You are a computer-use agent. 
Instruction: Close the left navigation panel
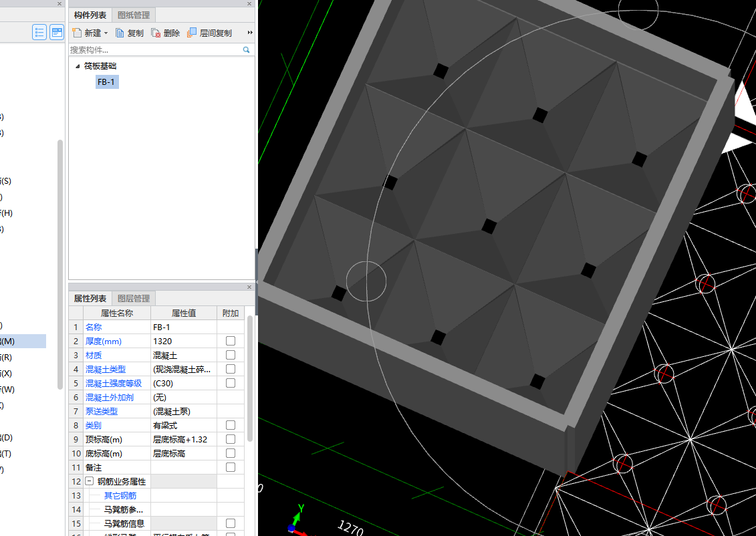59,4
